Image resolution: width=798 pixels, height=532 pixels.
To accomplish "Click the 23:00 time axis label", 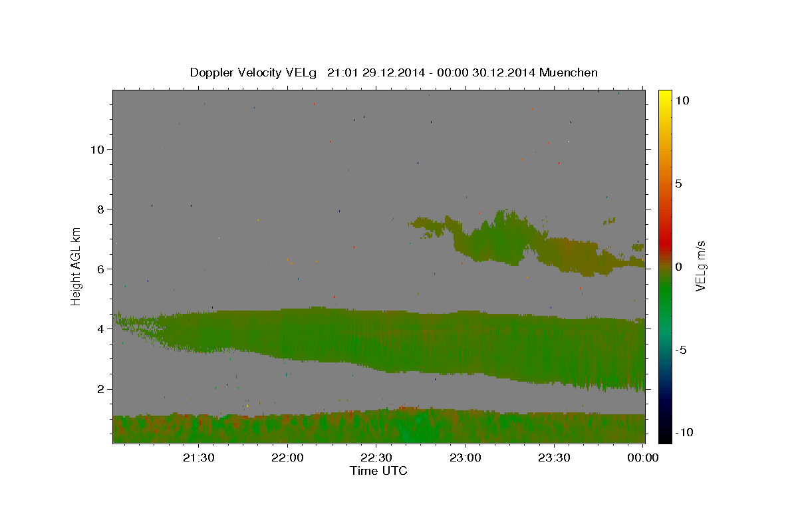I will 465,458.
